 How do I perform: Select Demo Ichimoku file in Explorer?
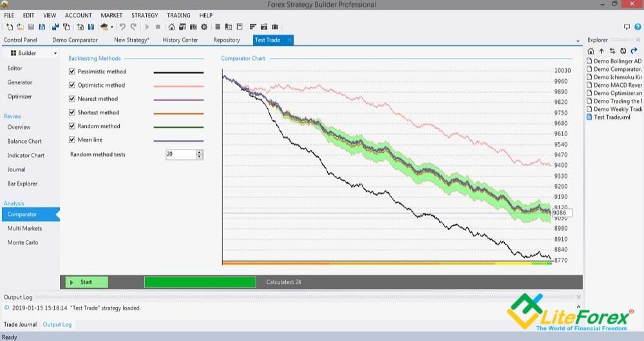(x=614, y=77)
